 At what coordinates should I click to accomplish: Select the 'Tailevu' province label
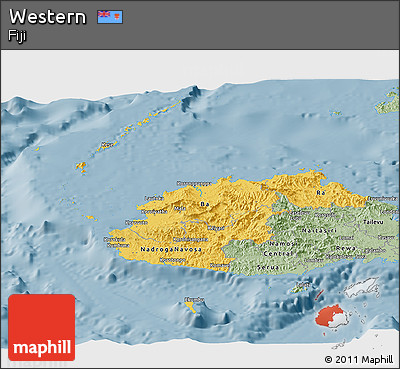coord(373,222)
